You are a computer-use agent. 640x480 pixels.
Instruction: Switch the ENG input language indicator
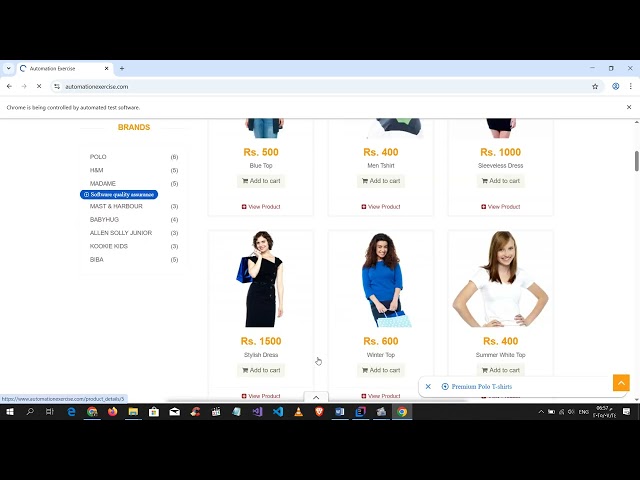tap(584, 412)
